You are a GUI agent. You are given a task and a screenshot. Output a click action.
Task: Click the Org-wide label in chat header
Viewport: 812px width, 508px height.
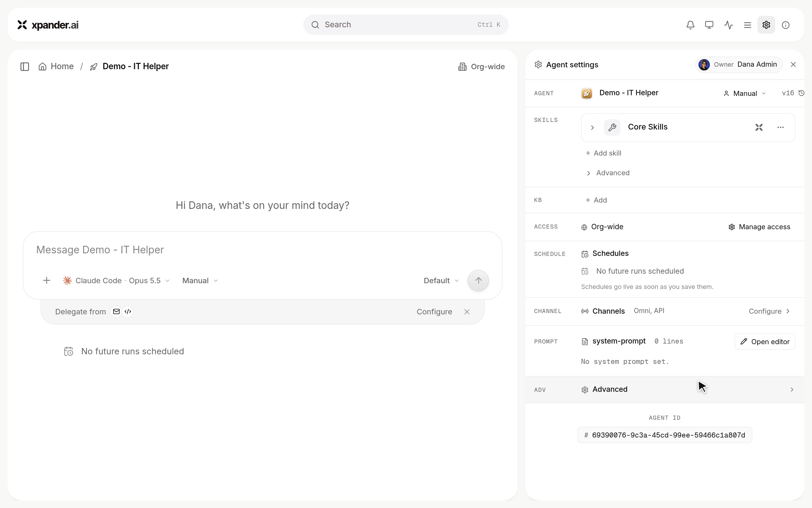481,67
